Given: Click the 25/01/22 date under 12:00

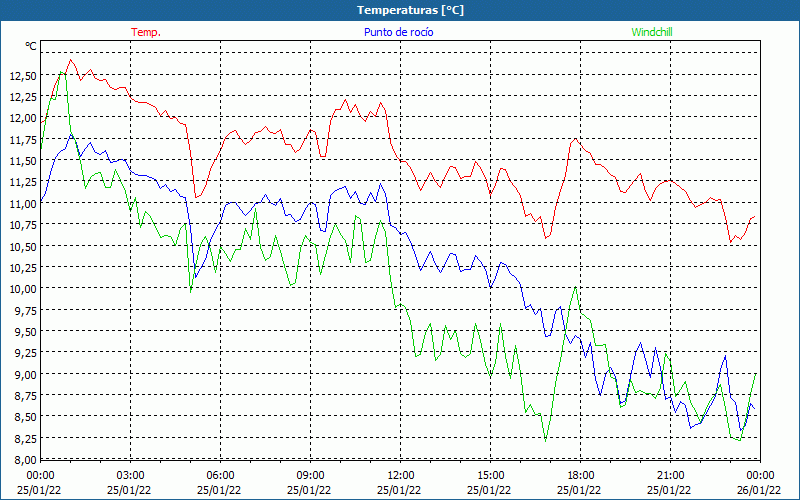Looking at the screenshot, I should point(399,490).
